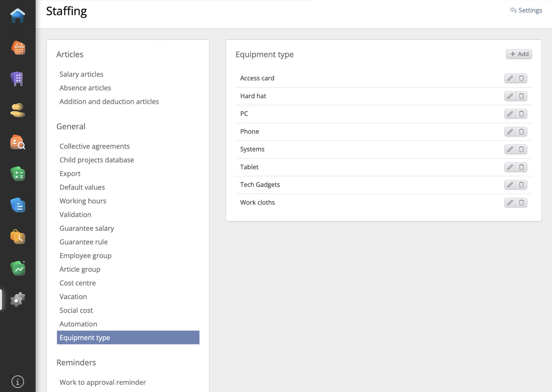Open Work to approval reminder
The width and height of the screenshot is (552, 392).
point(103,382)
